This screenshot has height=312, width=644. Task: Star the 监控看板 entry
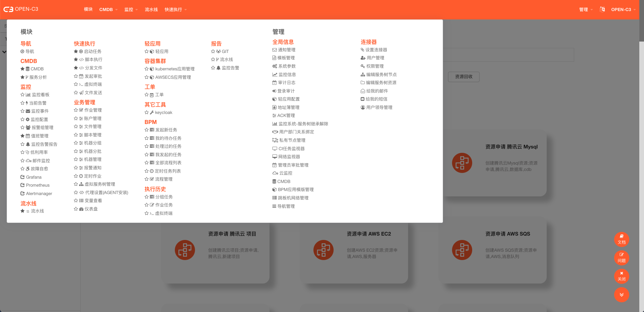coord(22,95)
